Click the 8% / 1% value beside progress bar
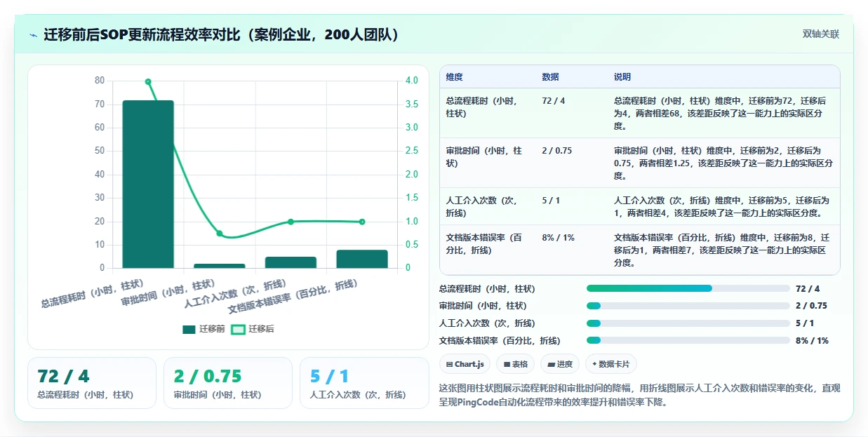This screenshot has width=868, height=437. pyautogui.click(x=812, y=341)
